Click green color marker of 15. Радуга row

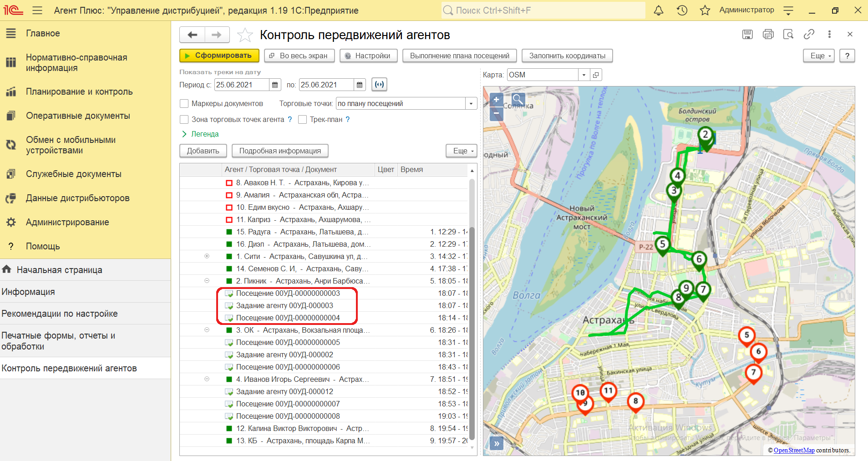pyautogui.click(x=229, y=232)
